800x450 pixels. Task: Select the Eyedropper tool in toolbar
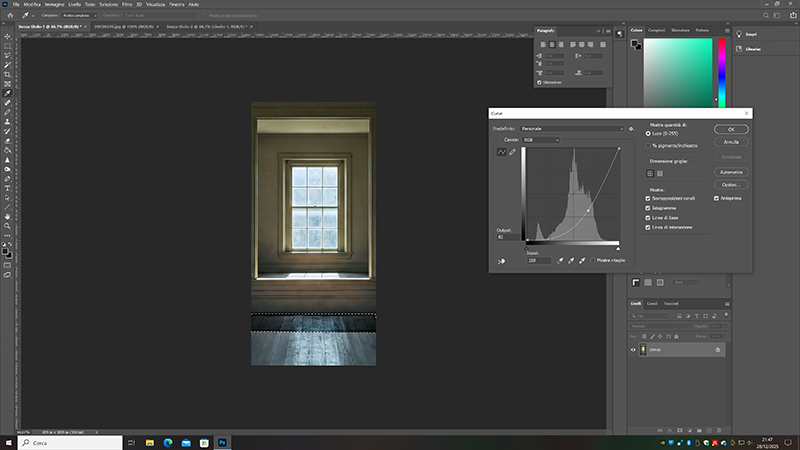coord(7,93)
